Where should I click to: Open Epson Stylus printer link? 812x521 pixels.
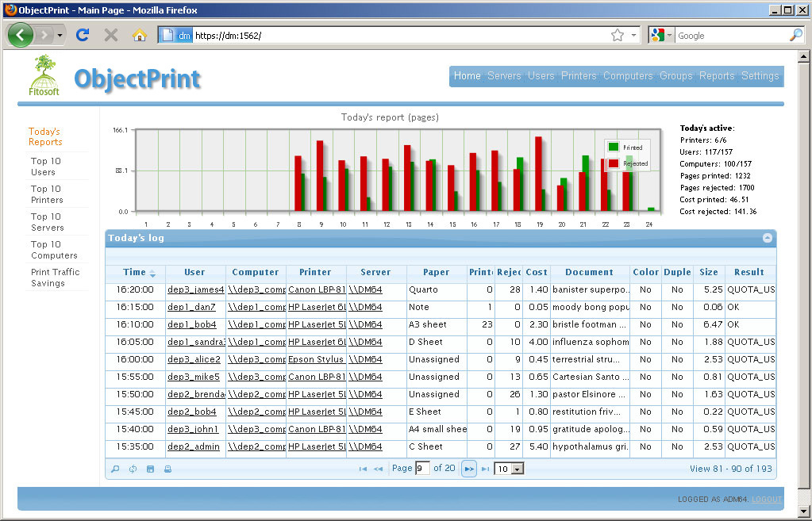tap(316, 359)
